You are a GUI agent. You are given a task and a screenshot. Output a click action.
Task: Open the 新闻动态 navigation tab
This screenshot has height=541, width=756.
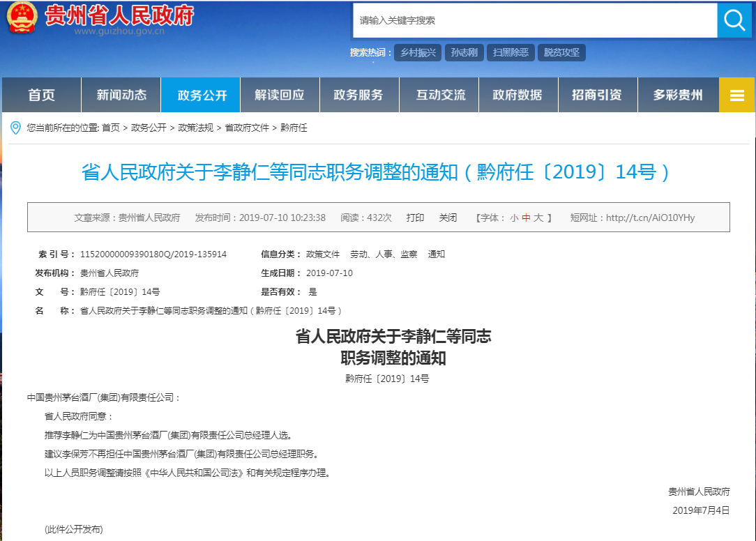click(x=121, y=96)
